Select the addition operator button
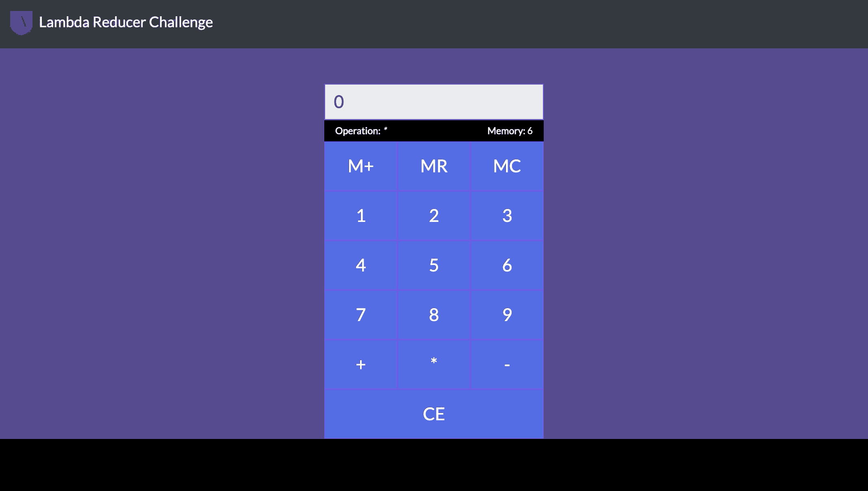This screenshot has height=491, width=868. (361, 365)
